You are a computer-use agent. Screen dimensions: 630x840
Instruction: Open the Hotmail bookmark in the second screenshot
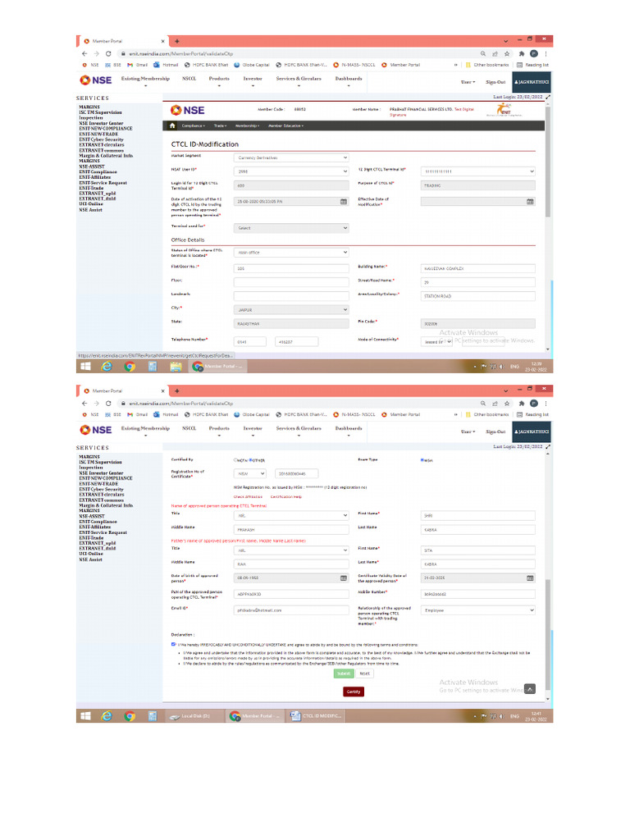click(x=166, y=414)
